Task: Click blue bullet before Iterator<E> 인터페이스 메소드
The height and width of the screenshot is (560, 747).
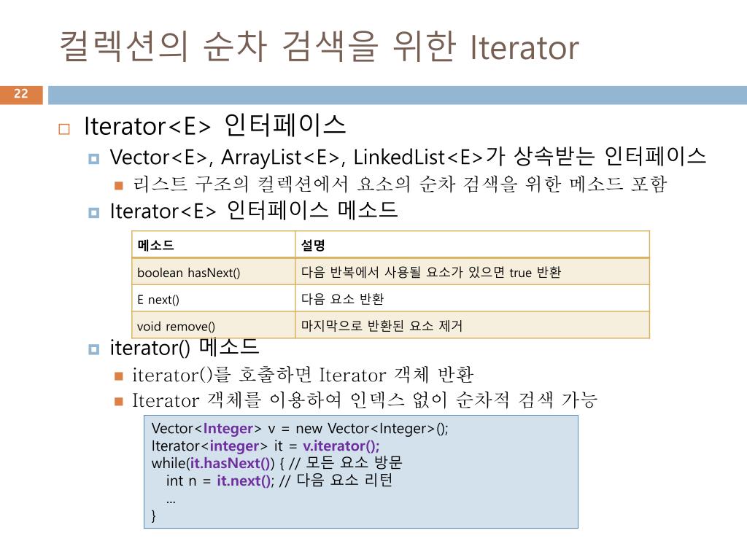Action: tap(94, 212)
